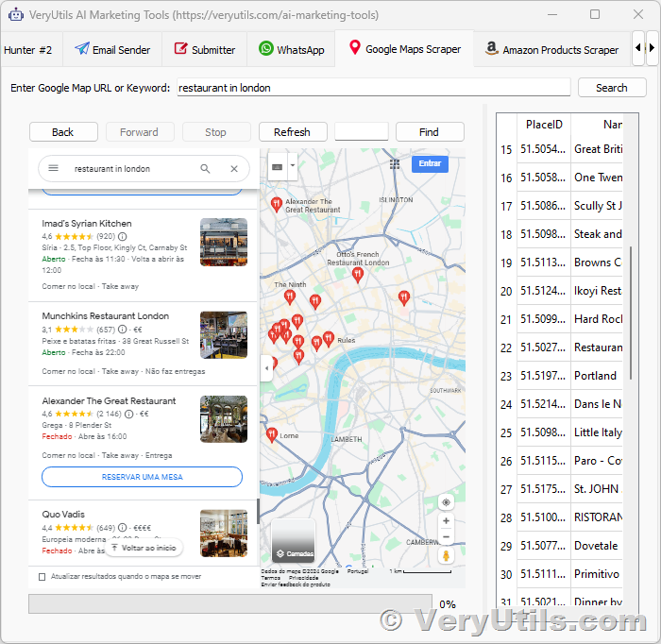Switch to the Submitter tab
This screenshot has width=661, height=644.
point(205,50)
